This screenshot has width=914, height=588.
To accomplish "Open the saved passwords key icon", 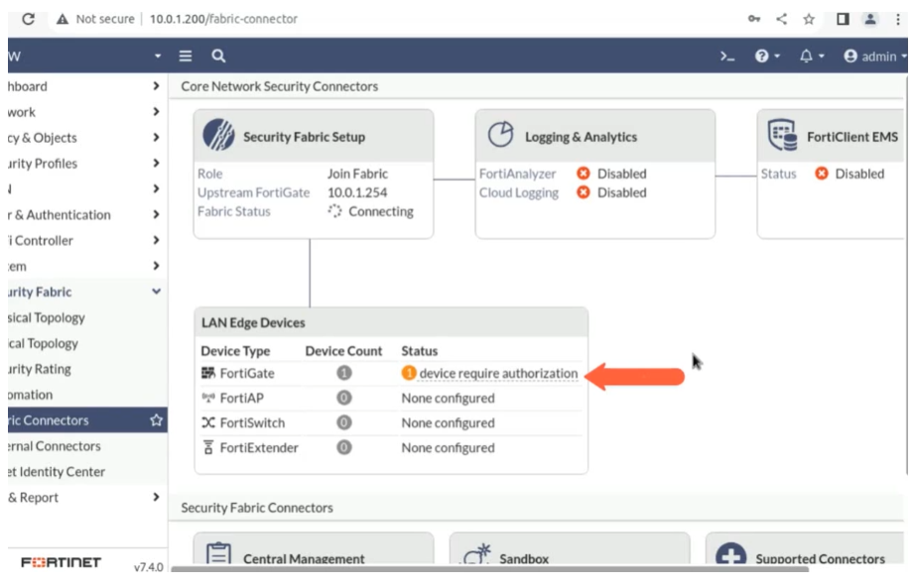I will (x=753, y=19).
